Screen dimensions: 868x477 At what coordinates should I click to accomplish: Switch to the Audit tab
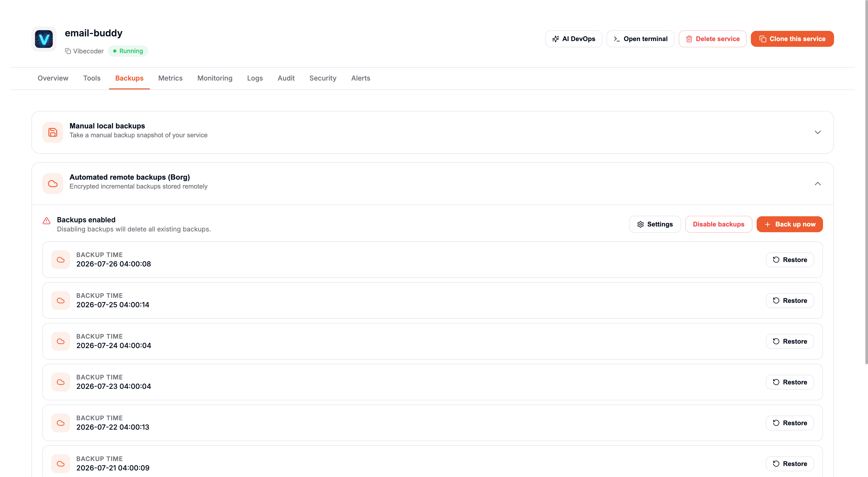pos(286,78)
